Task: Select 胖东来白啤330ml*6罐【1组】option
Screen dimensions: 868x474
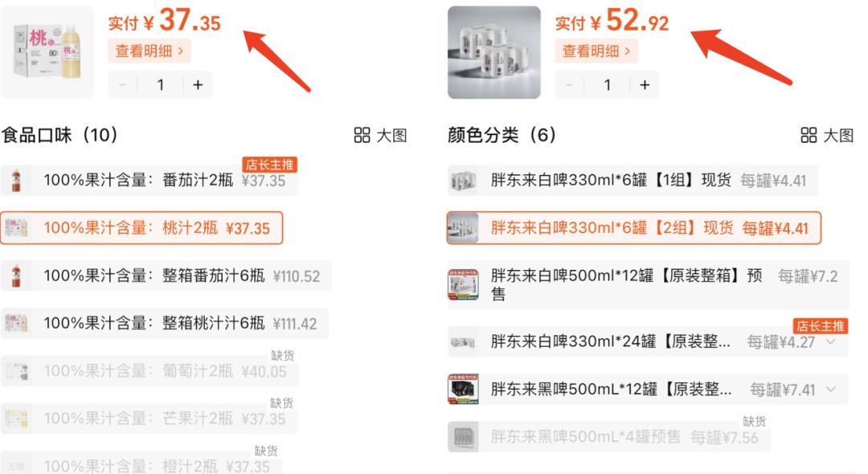Action: (x=633, y=180)
